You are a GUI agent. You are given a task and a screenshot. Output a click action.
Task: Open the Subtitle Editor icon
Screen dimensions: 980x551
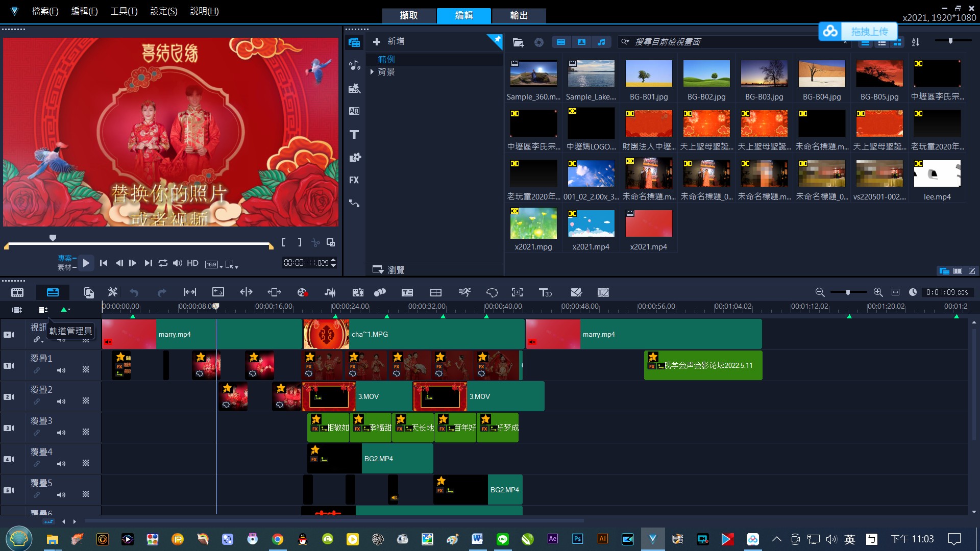[407, 292]
